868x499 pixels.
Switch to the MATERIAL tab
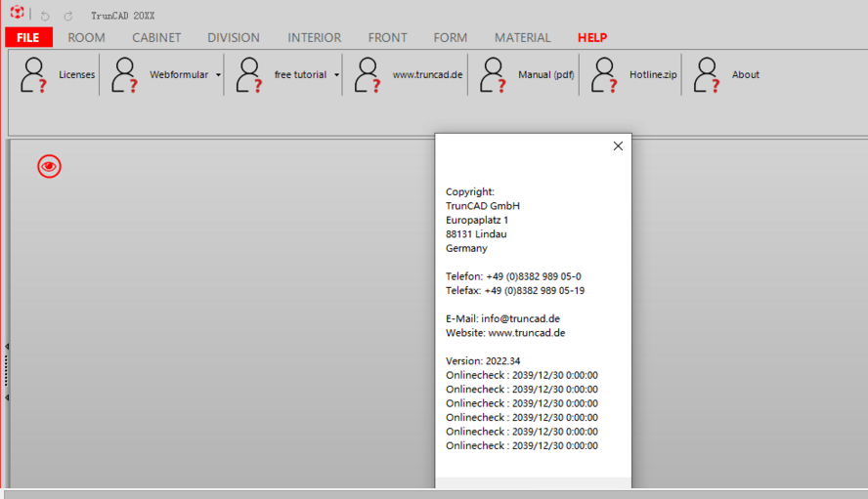pos(523,38)
